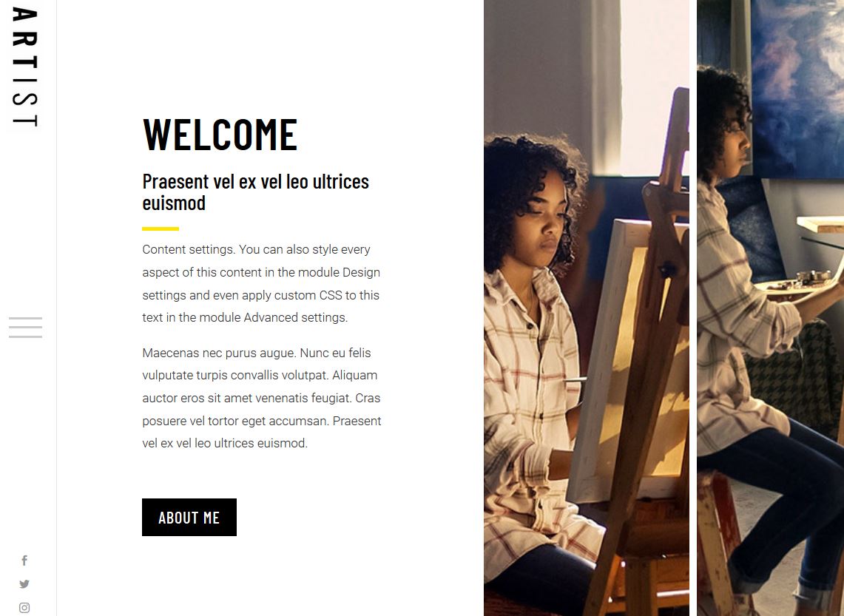This screenshot has height=616, width=844.
Task: Click the vertical ARTIST logo
Action: tap(25, 67)
